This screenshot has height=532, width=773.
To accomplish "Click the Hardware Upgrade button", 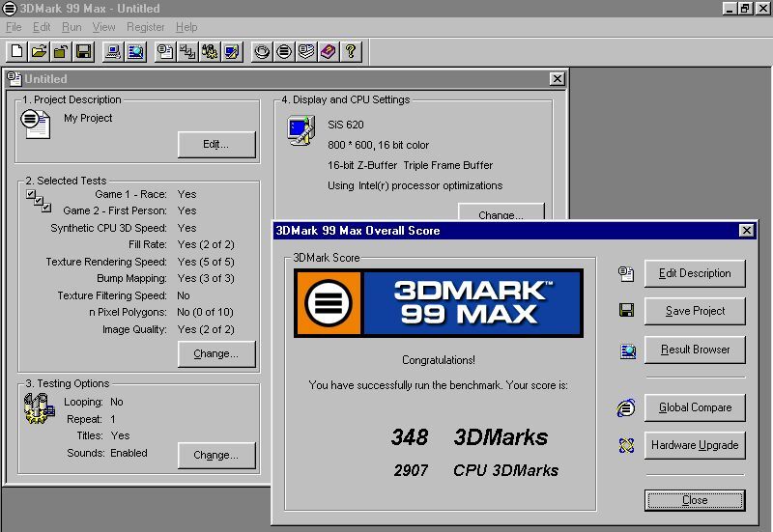I will pos(695,445).
